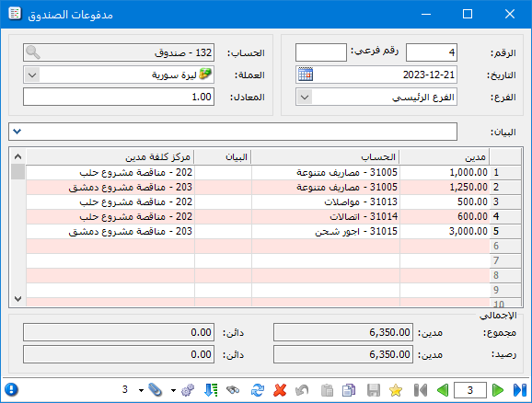
Task: Jump to the first record
Action: pos(421,390)
